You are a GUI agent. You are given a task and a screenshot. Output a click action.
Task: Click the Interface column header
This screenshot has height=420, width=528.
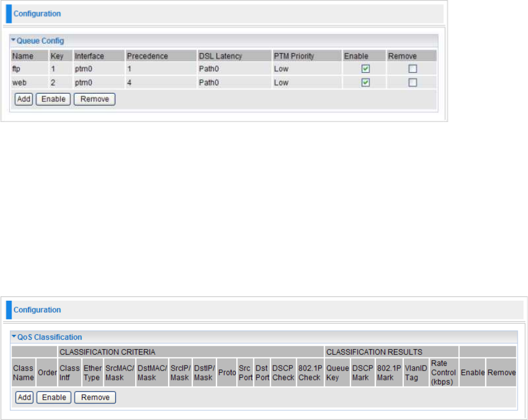(x=99, y=56)
